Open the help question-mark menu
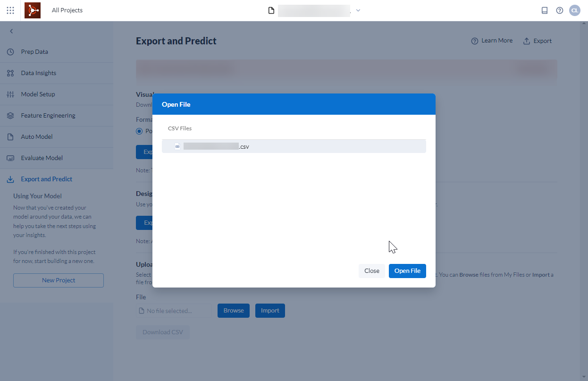 [x=559, y=10]
